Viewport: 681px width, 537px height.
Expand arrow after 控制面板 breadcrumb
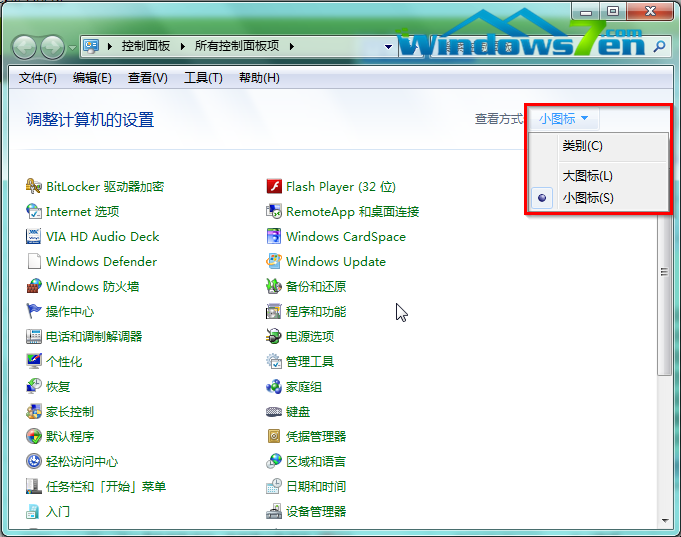[x=183, y=46]
